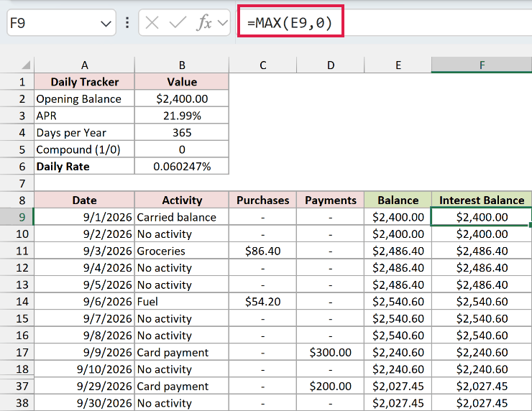Click the 'Daily Rate' label cell
The width and height of the screenshot is (532, 411).
tap(85, 167)
